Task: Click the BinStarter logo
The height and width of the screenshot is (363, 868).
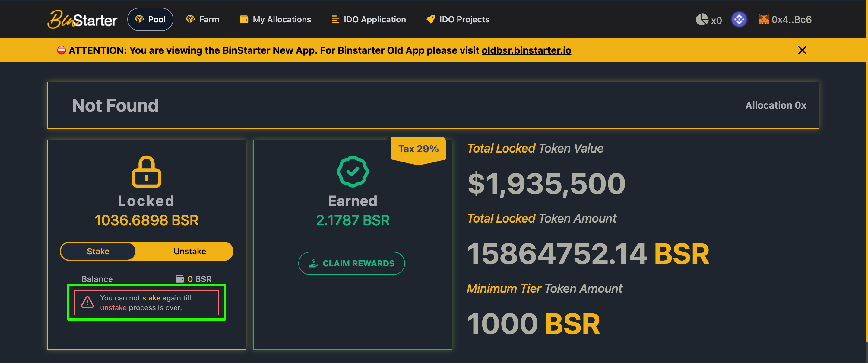Action: click(82, 20)
